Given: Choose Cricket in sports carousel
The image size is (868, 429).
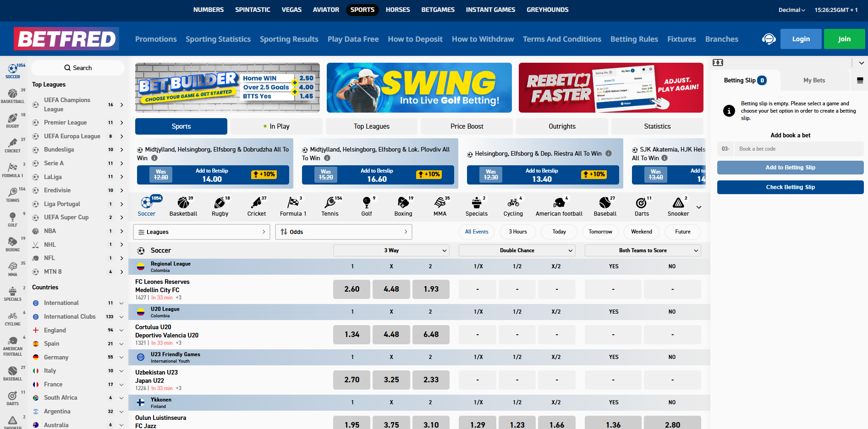Looking at the screenshot, I should pyautogui.click(x=257, y=206).
